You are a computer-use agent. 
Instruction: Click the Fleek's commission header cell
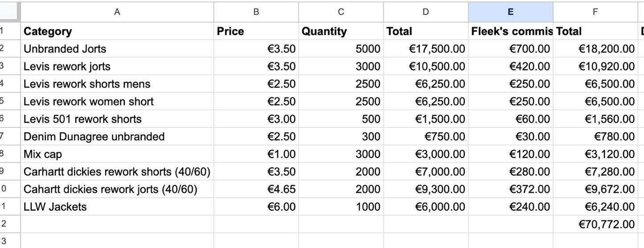(x=511, y=31)
